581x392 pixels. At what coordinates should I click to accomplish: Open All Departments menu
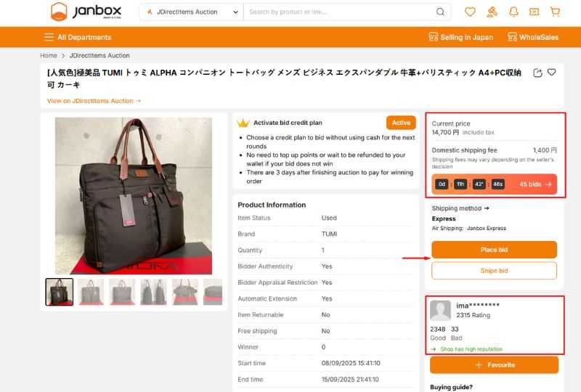[x=78, y=37]
